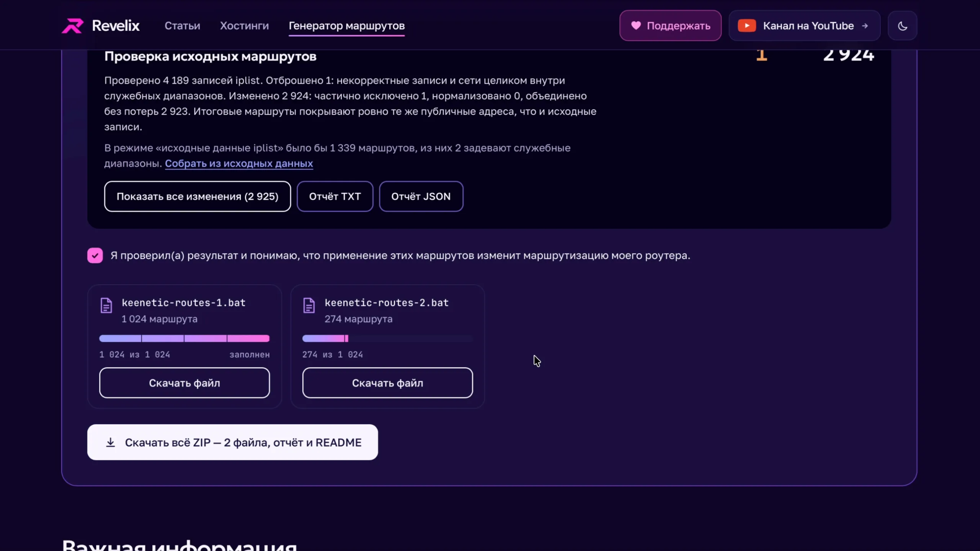Open the Хостинги menu item
Image resolution: width=980 pixels, height=551 pixels.
click(244, 26)
